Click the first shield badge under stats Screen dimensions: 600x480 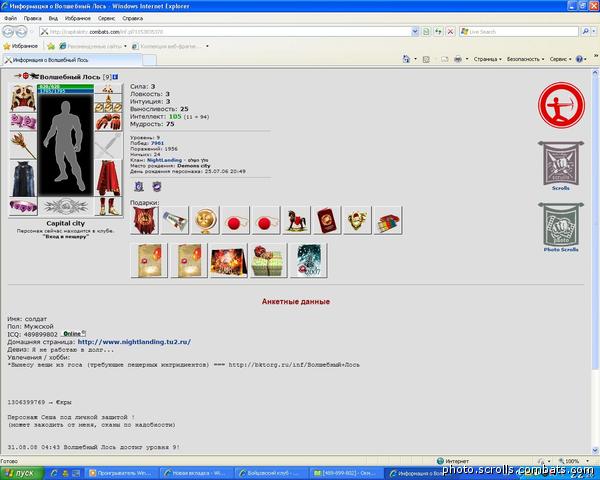point(139,186)
